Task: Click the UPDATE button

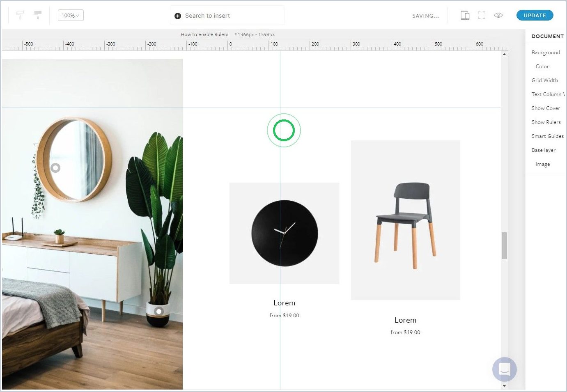Action: point(535,15)
